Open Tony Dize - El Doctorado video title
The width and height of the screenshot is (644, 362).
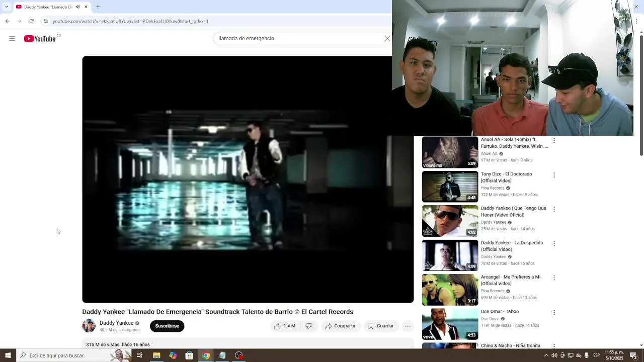pos(506,177)
